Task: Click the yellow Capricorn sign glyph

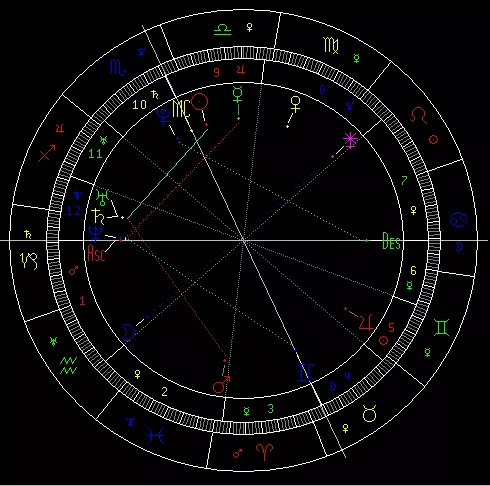Action: pyautogui.click(x=29, y=261)
